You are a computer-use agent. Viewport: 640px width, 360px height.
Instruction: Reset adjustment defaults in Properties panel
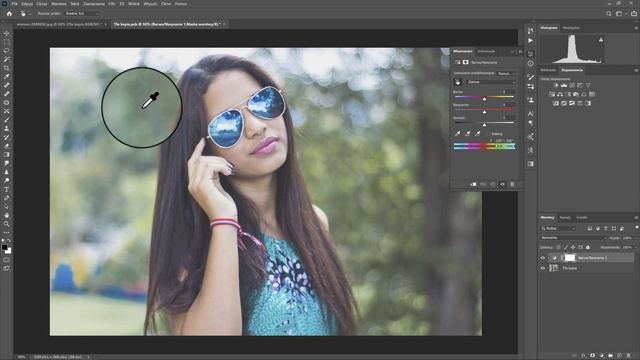click(493, 184)
